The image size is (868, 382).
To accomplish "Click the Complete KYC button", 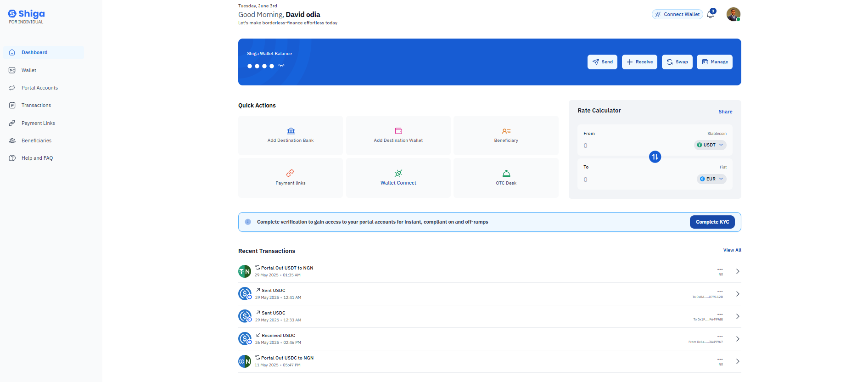I will pyautogui.click(x=712, y=222).
